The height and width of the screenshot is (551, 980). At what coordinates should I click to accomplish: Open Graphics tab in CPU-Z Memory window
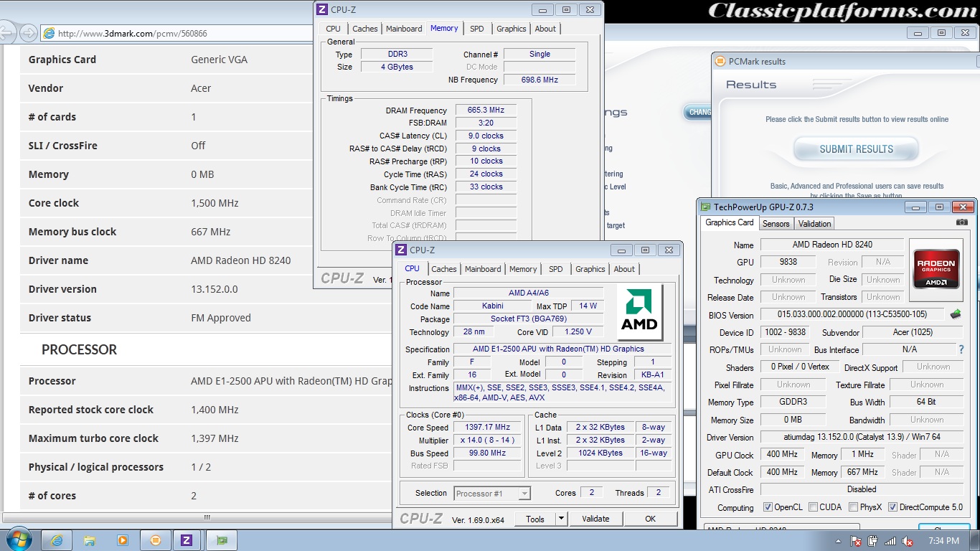[x=512, y=29]
